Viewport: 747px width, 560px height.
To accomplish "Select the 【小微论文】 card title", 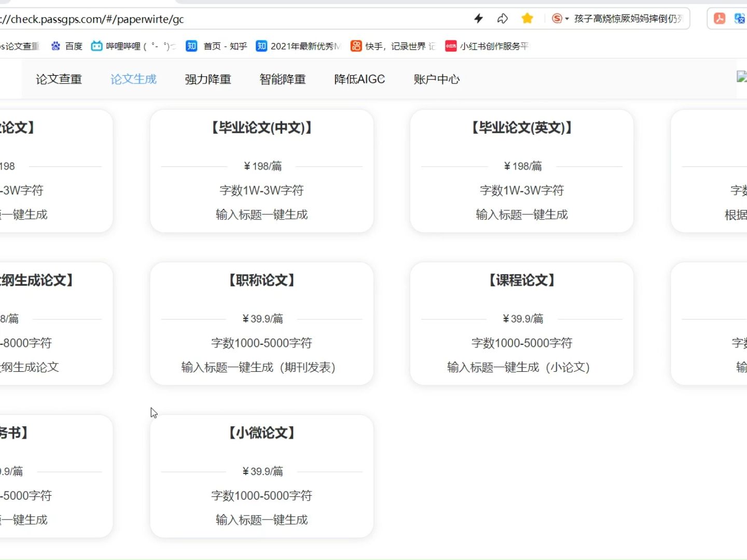I will [x=261, y=433].
